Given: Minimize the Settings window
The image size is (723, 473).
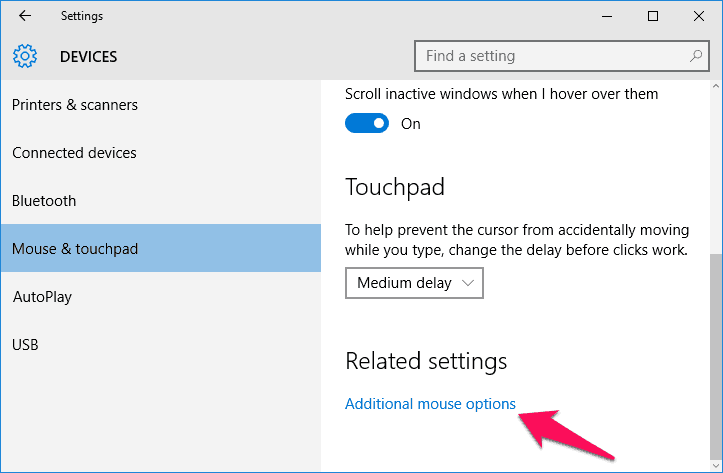Looking at the screenshot, I should (607, 16).
